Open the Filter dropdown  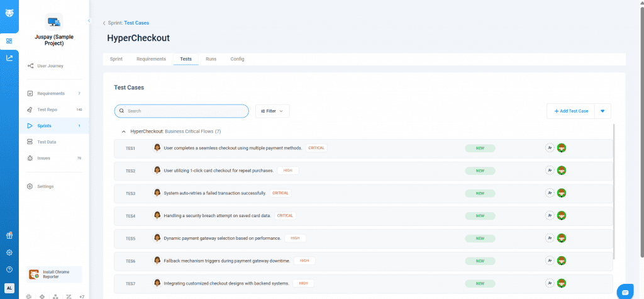point(272,111)
